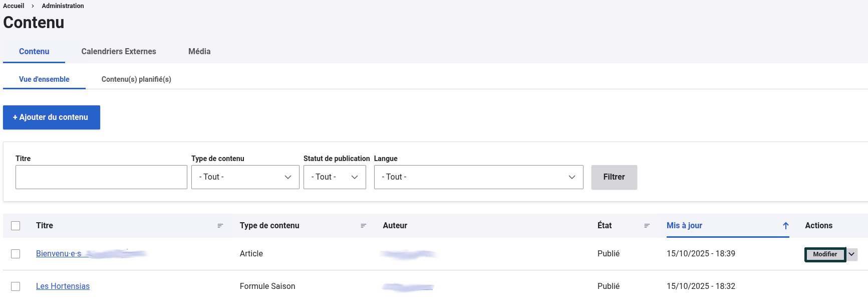This screenshot has height=302, width=868.
Task: Navigate to Accueil in the breadcrumb
Action: coord(14,6)
